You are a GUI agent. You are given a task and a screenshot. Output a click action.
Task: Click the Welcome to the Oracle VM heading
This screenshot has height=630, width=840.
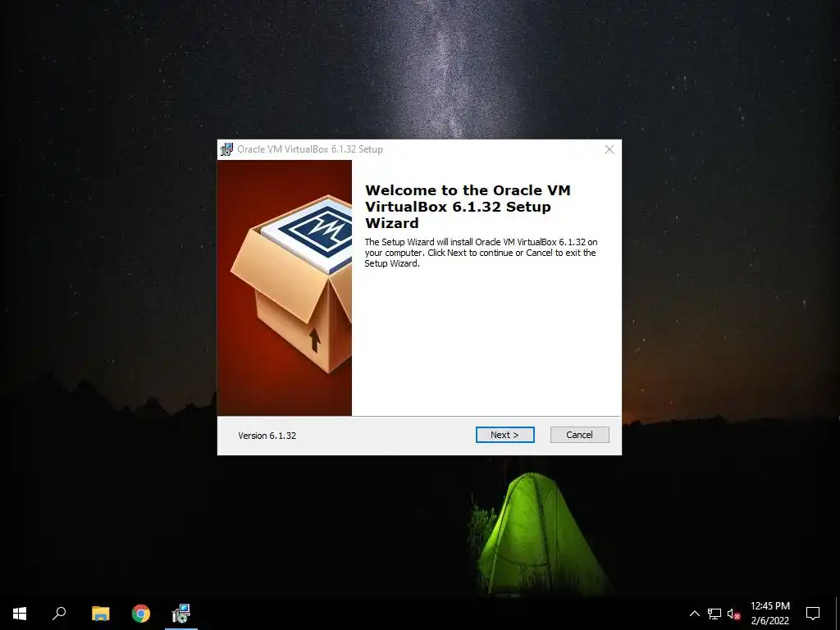(468, 206)
